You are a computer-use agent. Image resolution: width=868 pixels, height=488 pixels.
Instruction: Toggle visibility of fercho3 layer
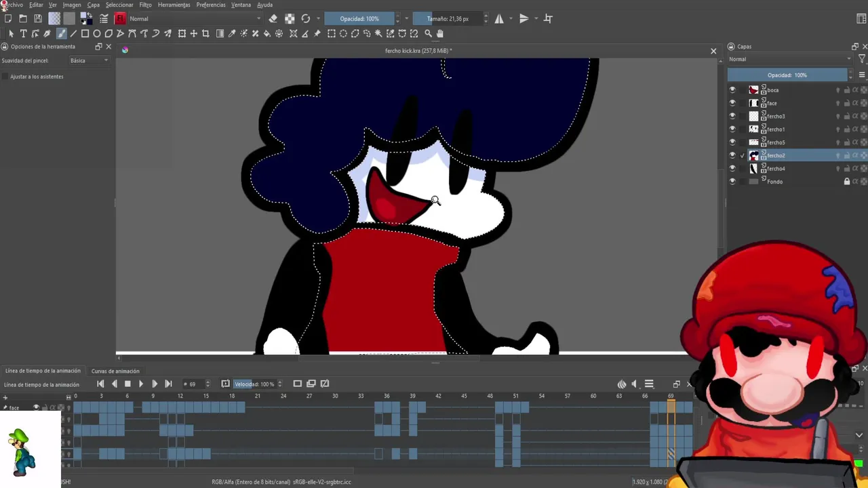coord(732,116)
